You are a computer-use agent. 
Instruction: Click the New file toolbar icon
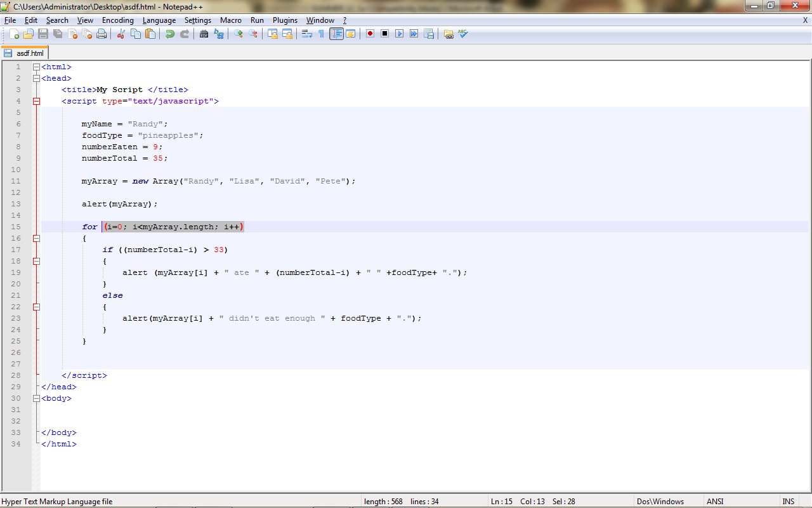point(14,34)
